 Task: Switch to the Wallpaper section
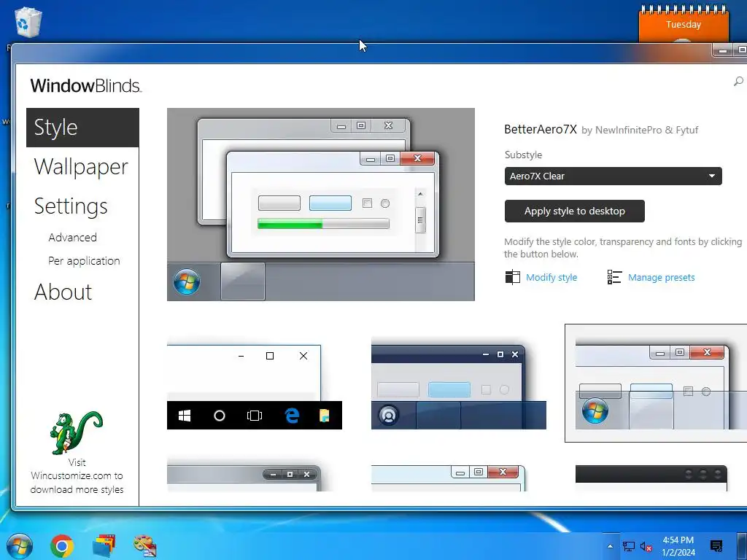81,167
